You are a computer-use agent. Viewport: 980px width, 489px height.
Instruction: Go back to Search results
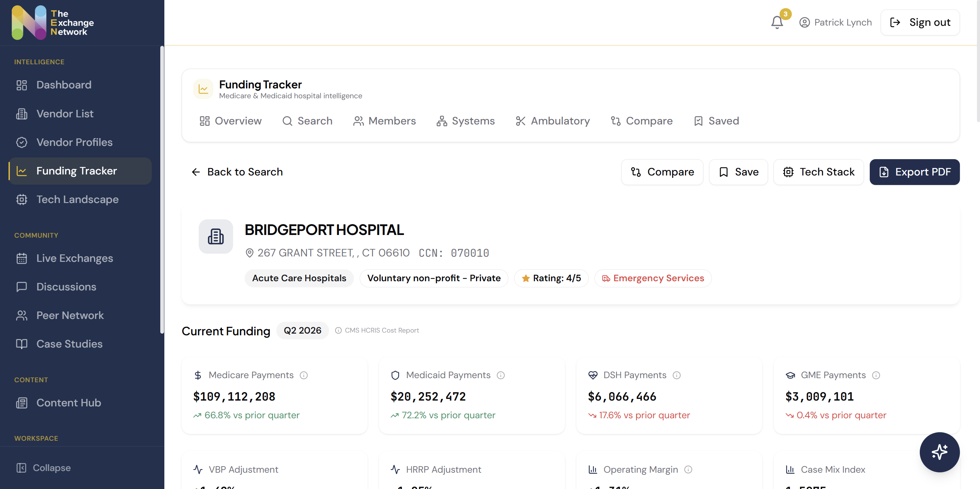point(237,172)
